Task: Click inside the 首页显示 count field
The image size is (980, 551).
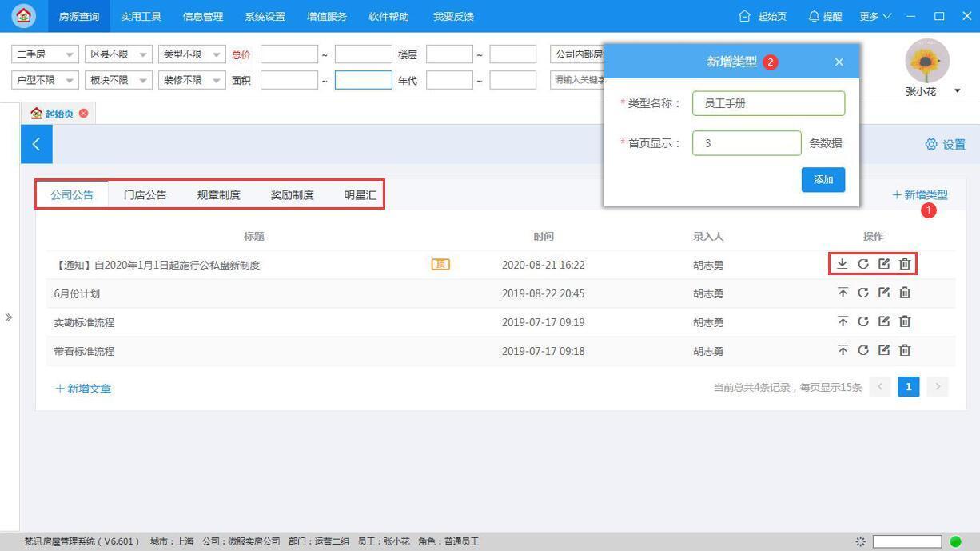Action: pos(746,142)
